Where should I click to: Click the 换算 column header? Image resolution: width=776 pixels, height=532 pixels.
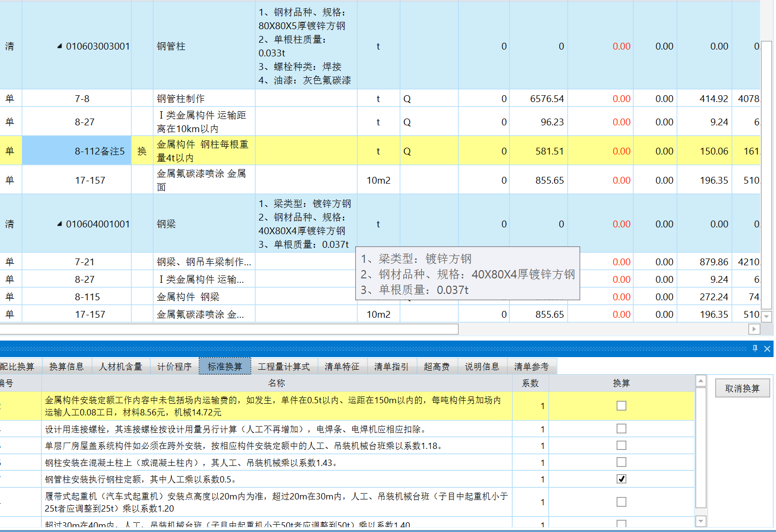pos(621,383)
